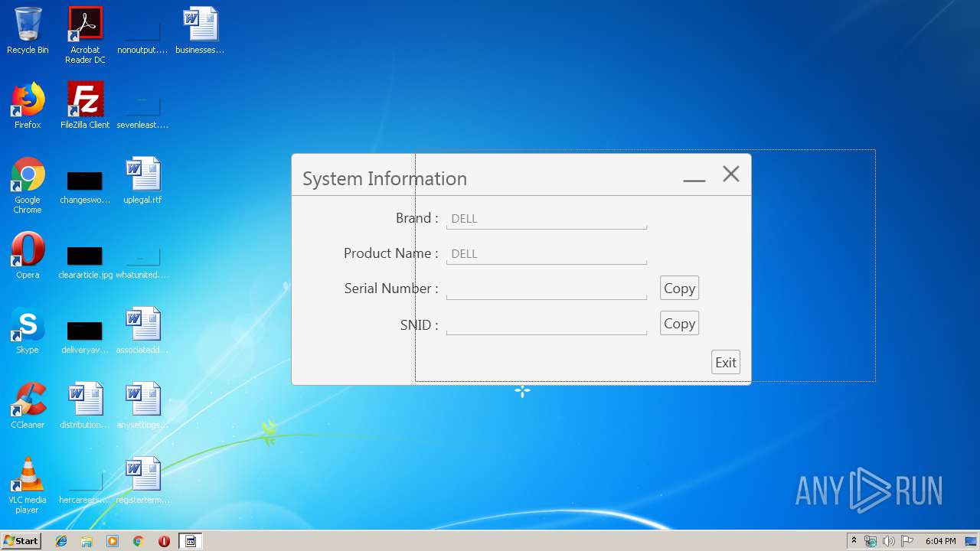Launch Opera from the taskbar
980x551 pixels.
164,541
